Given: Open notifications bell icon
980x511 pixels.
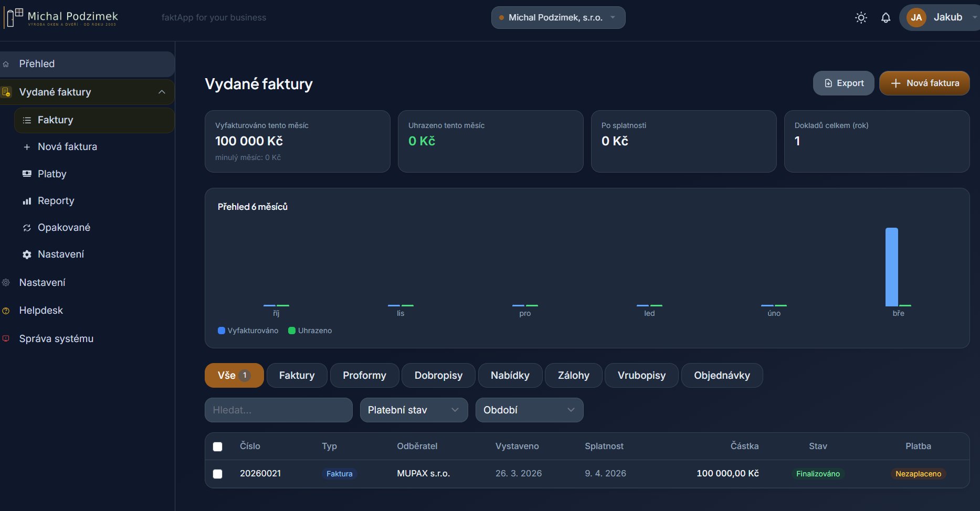Looking at the screenshot, I should click(886, 18).
